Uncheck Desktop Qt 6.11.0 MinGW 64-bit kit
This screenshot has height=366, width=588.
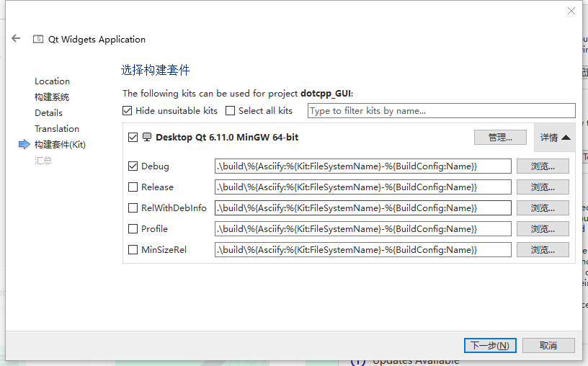[133, 137]
